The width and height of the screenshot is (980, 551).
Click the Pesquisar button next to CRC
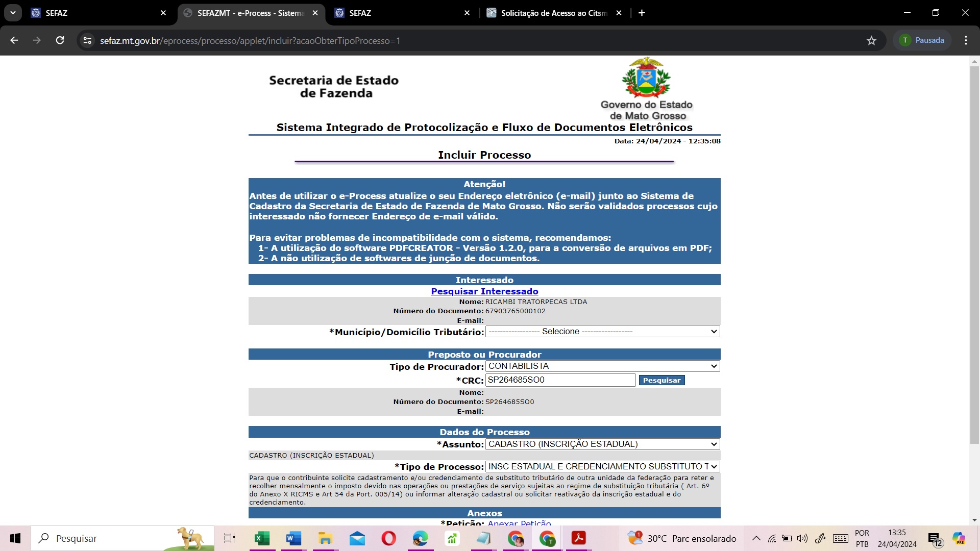(661, 380)
